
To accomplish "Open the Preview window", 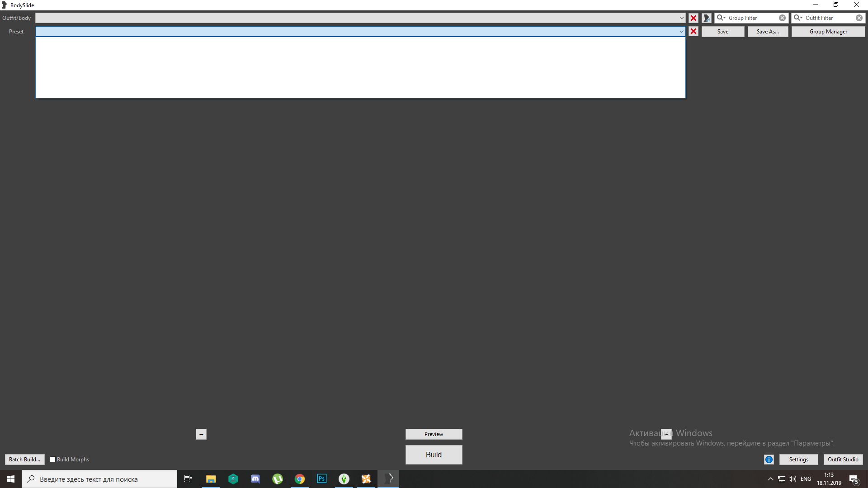I will [x=434, y=434].
